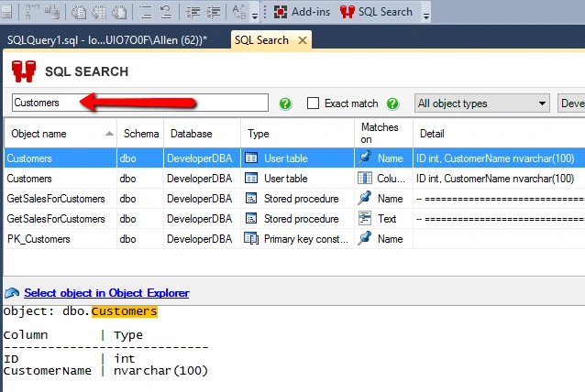Screen dimensions: 585x392
Task: Select GetSalesForCustomers row matching on Name
Action: [294, 199]
